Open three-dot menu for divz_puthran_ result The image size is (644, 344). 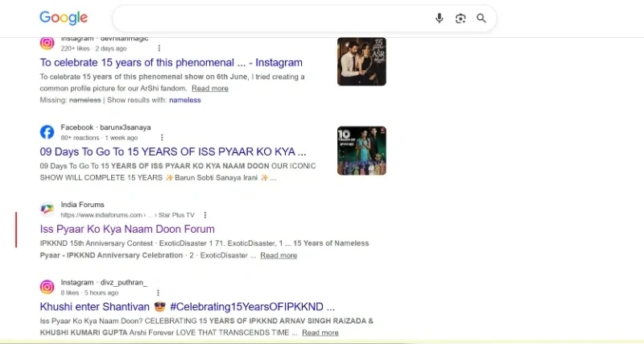[158, 292]
